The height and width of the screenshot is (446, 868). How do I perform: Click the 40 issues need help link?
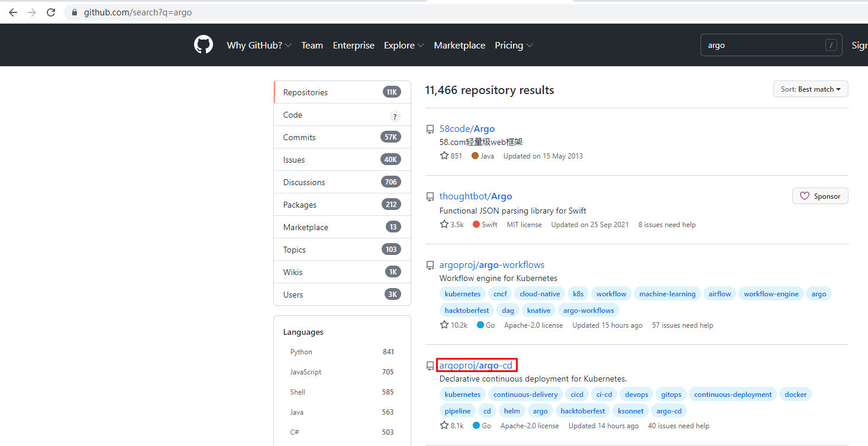tap(679, 426)
